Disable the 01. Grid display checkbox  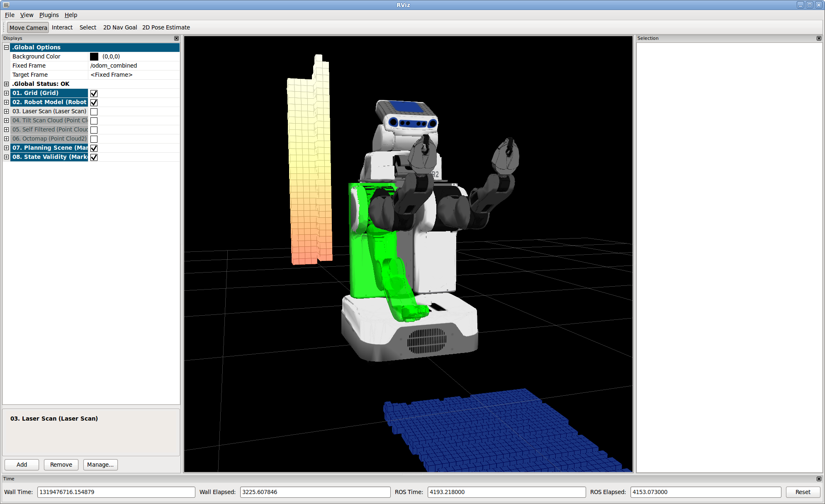[94, 93]
